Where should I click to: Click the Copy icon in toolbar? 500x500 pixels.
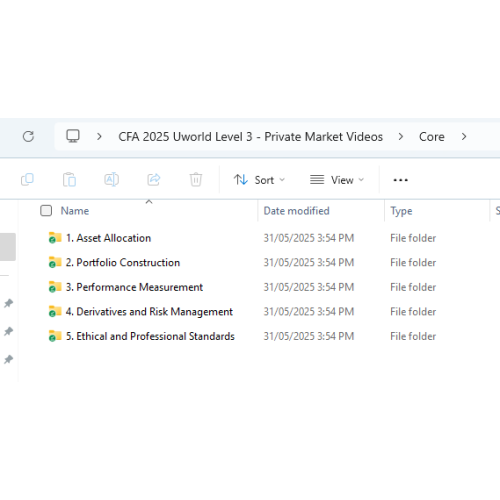click(27, 180)
